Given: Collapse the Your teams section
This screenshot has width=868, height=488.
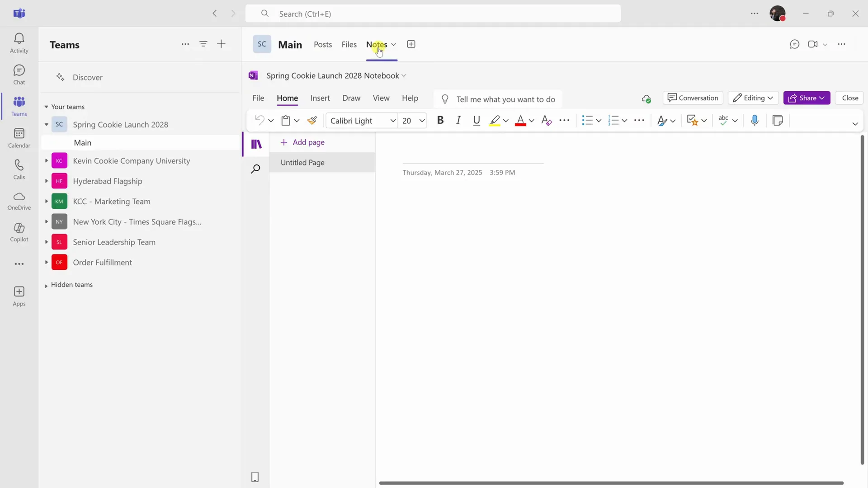Looking at the screenshot, I should pos(46,107).
